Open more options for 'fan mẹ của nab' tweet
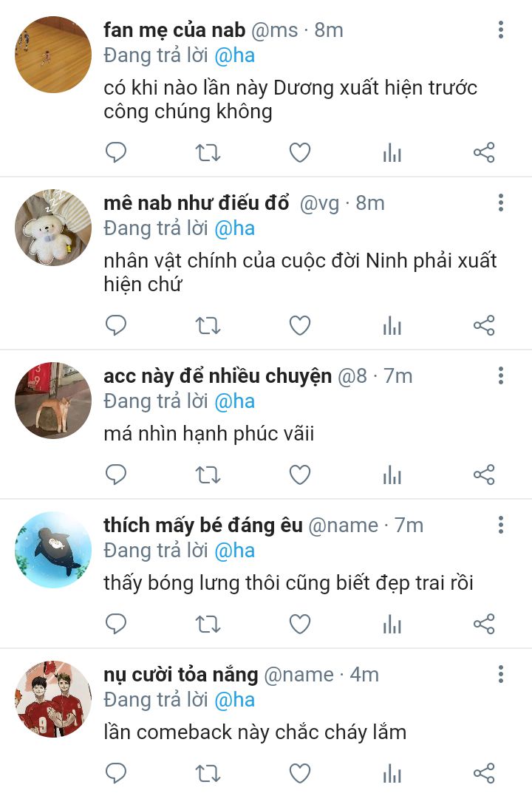Viewport: 532px width, 796px height. 501,30
